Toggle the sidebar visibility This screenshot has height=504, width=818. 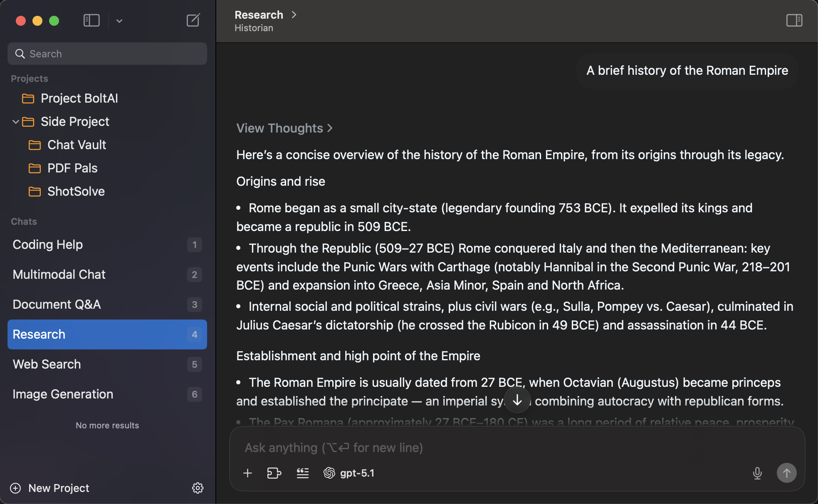pyautogui.click(x=91, y=20)
